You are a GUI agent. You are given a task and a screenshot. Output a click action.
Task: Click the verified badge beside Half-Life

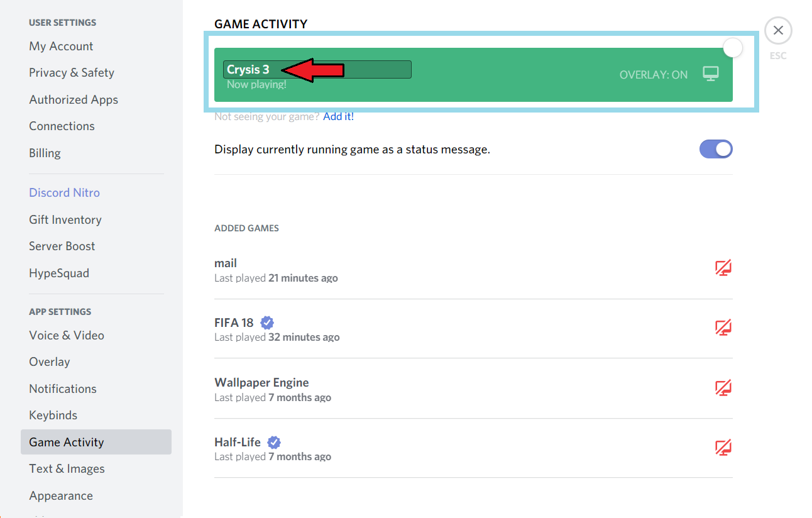[x=273, y=442]
